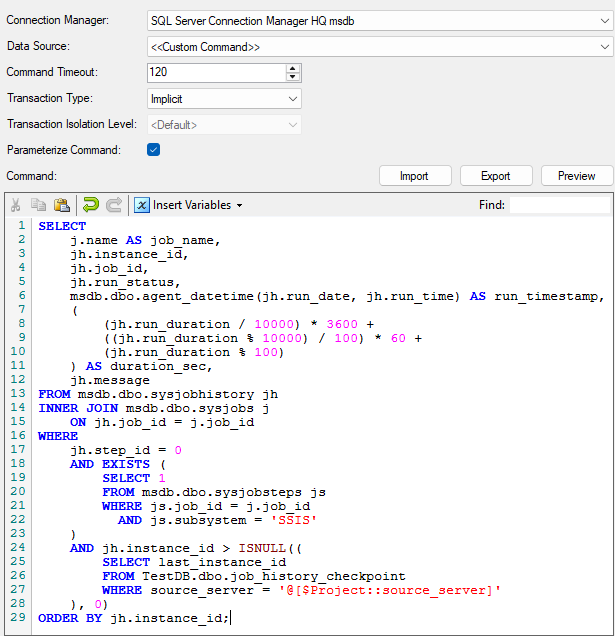Viewport: 615px width, 636px height.
Task: Click the SELECT keyword on line 1
Action: 62,226
